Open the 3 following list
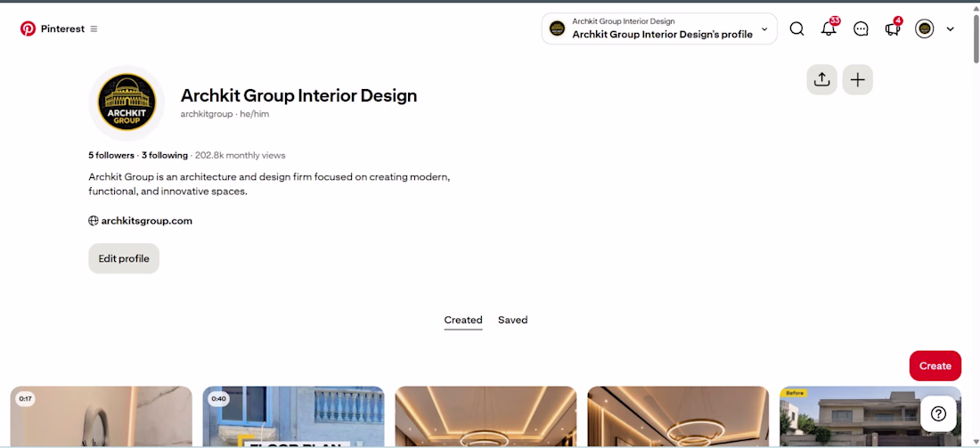This screenshot has width=980, height=448. [x=165, y=155]
